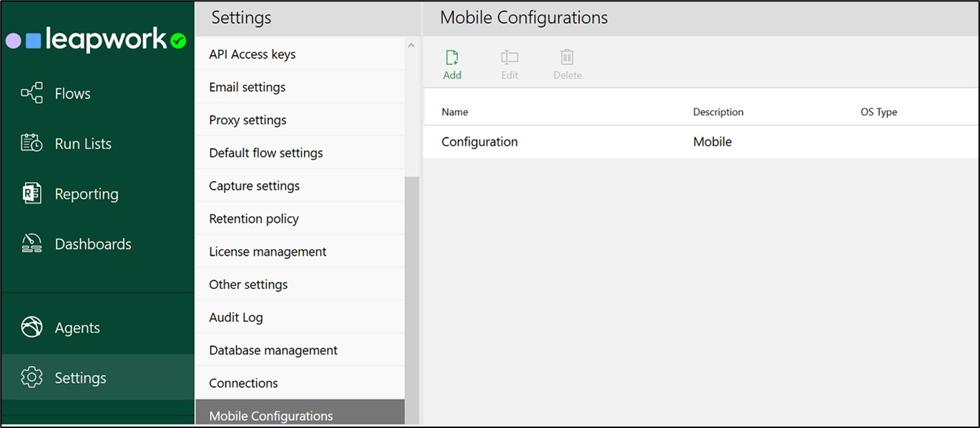Select the Flows icon in sidebar
980x428 pixels.
pyautogui.click(x=32, y=93)
